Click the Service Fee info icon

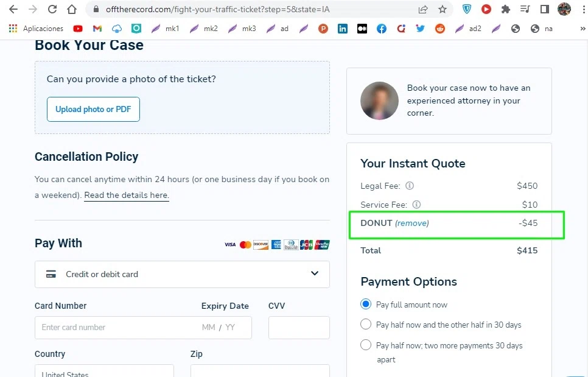pos(416,205)
